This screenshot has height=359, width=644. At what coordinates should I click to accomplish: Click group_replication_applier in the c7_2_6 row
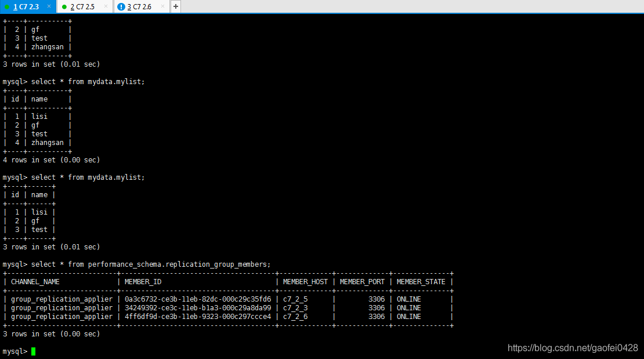pos(61,317)
